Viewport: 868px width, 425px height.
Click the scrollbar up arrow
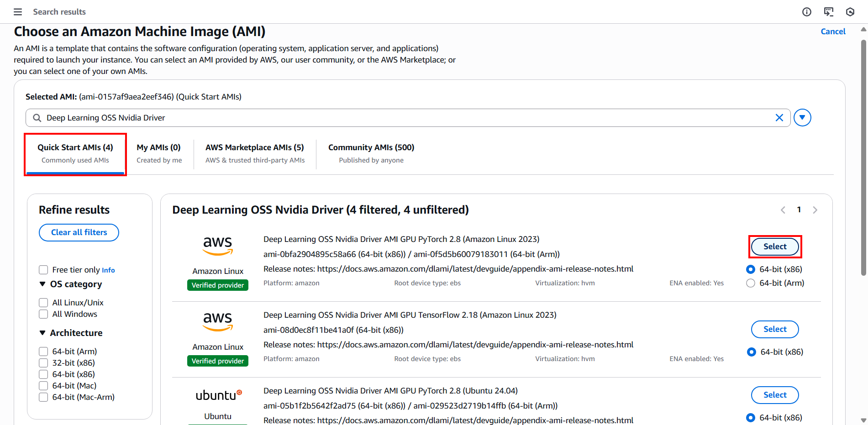tap(863, 29)
